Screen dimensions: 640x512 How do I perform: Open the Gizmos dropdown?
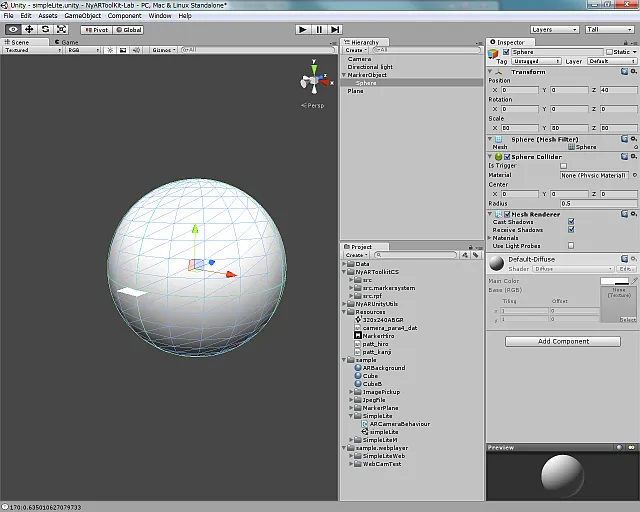pos(164,50)
